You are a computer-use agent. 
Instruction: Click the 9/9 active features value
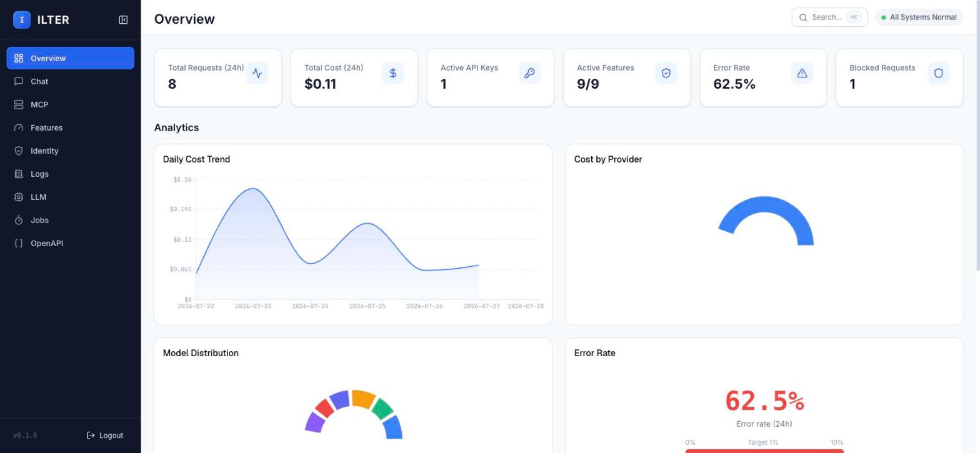[588, 84]
